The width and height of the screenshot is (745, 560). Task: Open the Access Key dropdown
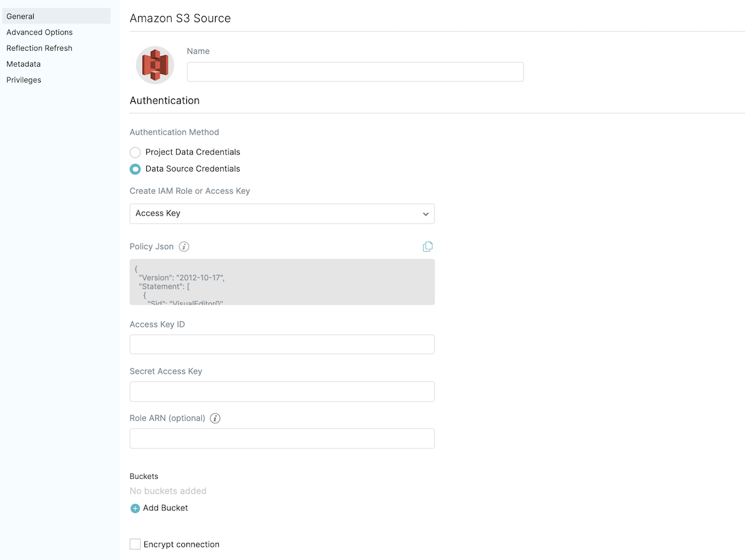[282, 214]
